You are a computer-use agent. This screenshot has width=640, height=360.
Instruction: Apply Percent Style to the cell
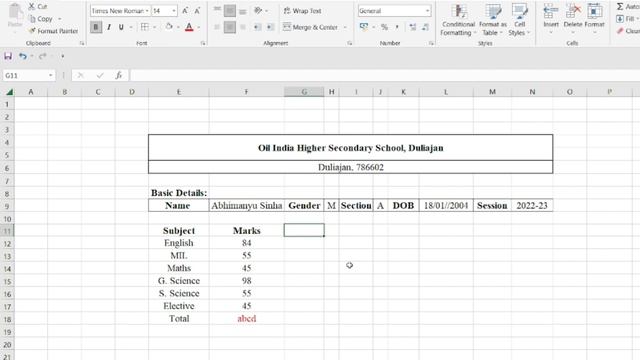click(x=384, y=27)
